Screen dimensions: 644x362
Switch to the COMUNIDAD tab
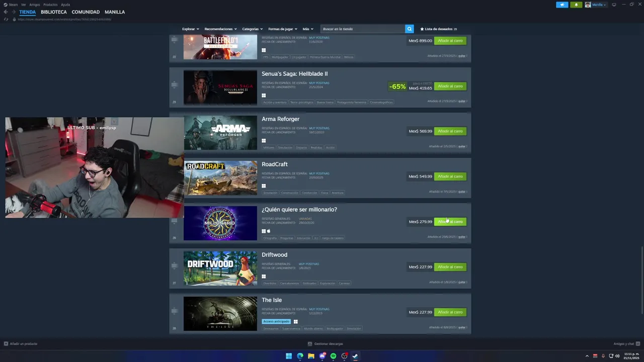click(86, 12)
